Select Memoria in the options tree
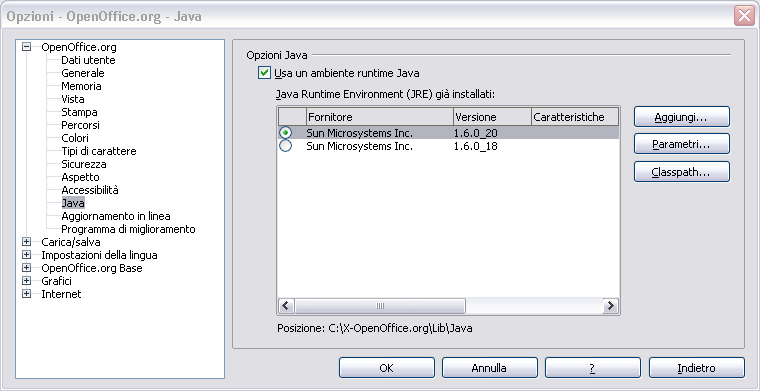Viewport: 760px width, 391px height. 81,86
